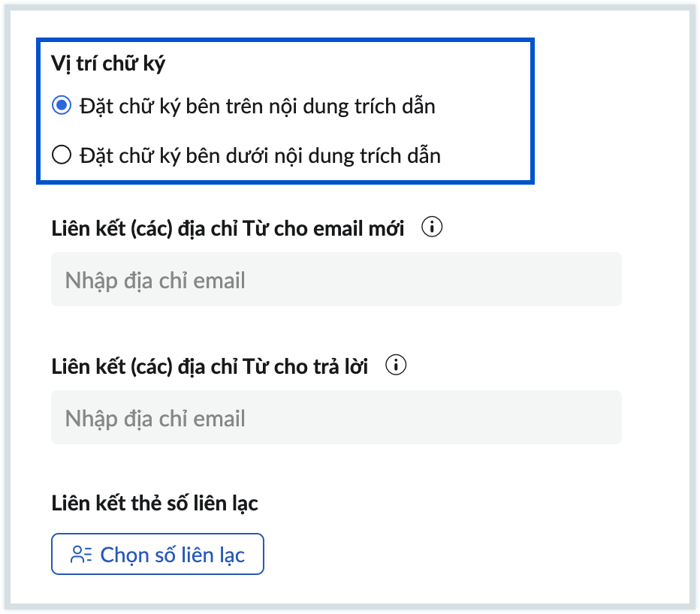The height and width of the screenshot is (614, 700).
Task: Focus email input under 'Từ cho trả lời'
Action: pos(336,417)
